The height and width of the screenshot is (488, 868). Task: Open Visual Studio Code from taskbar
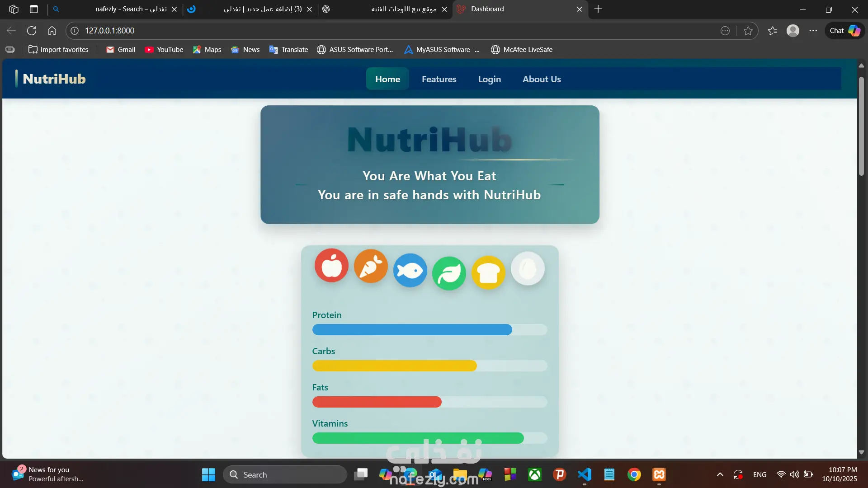coord(584,474)
